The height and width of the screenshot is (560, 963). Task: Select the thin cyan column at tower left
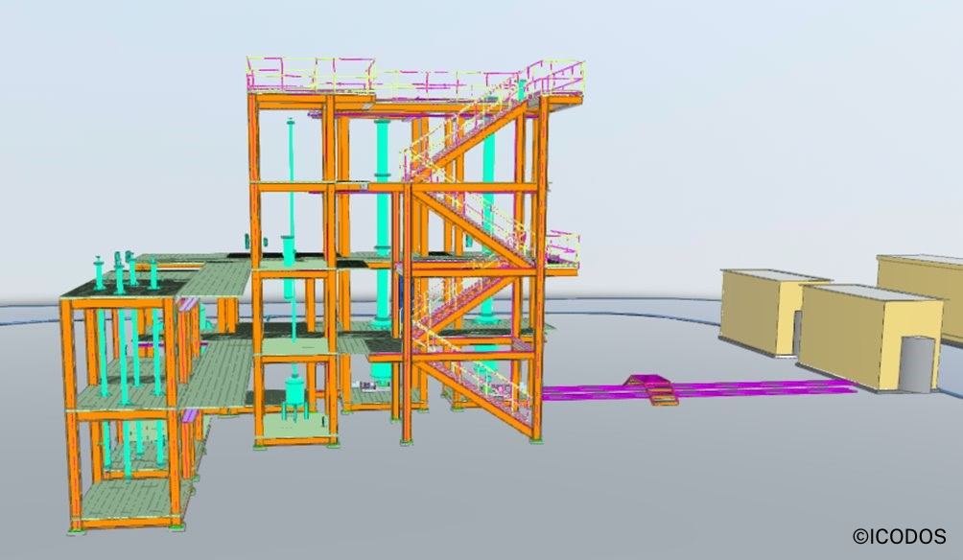(291, 228)
